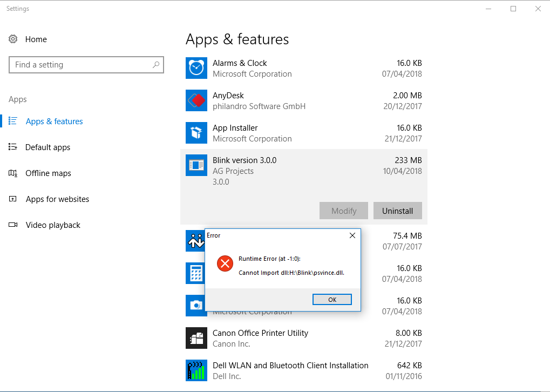Select Canon Office Printer Utility entry name

pos(260,333)
